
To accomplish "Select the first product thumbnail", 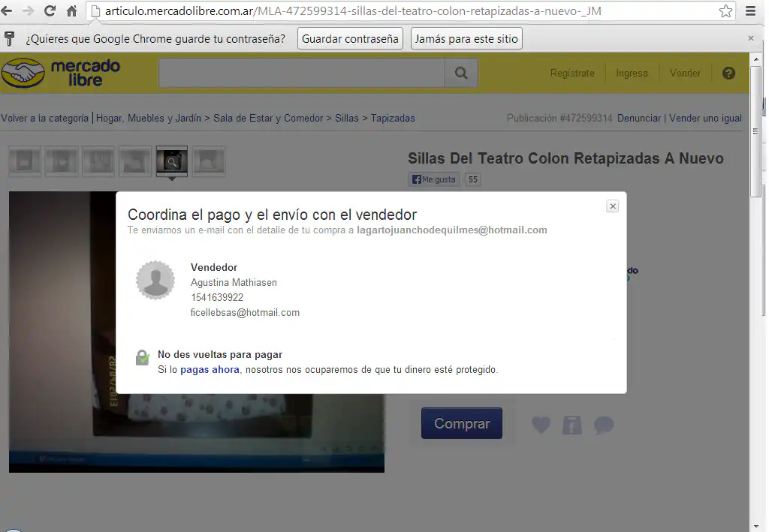I will click(x=25, y=161).
